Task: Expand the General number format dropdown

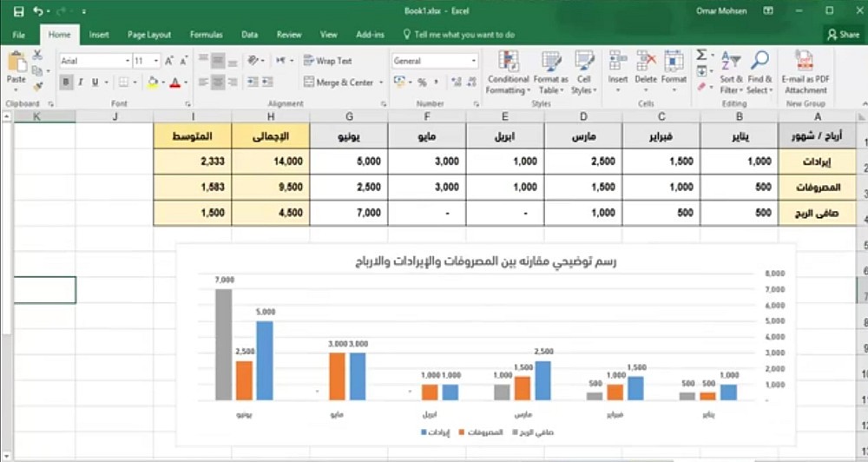Action: [474, 61]
